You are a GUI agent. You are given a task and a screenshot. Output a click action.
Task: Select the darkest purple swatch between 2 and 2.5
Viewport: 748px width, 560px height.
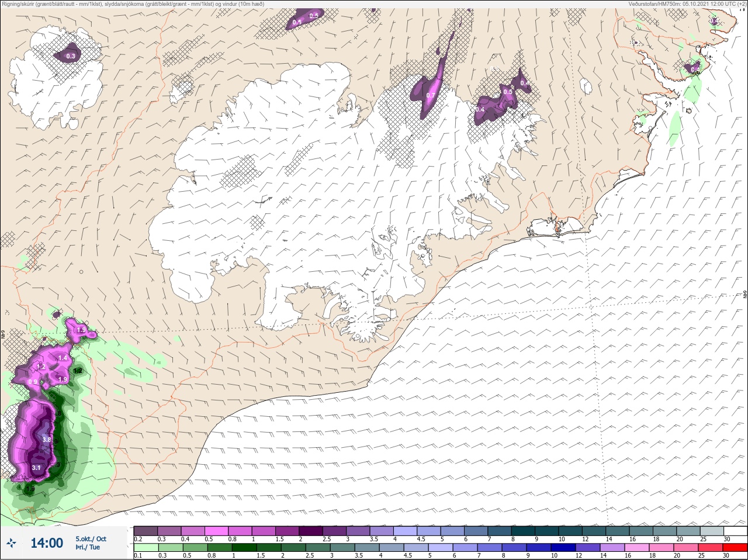(311, 531)
